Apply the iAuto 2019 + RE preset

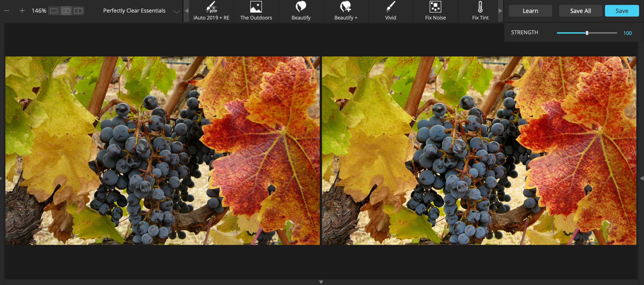(x=211, y=11)
